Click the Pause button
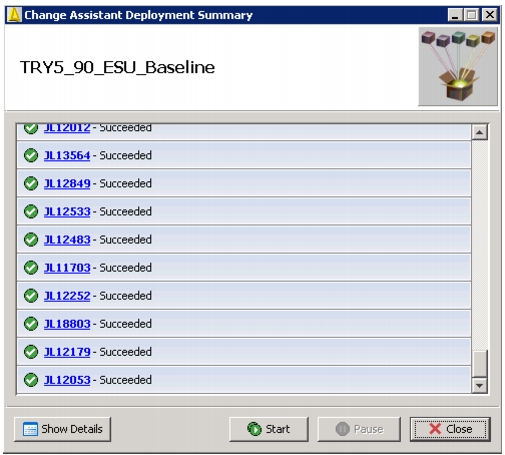Image resolution: width=505 pixels, height=455 pixels. point(359,429)
